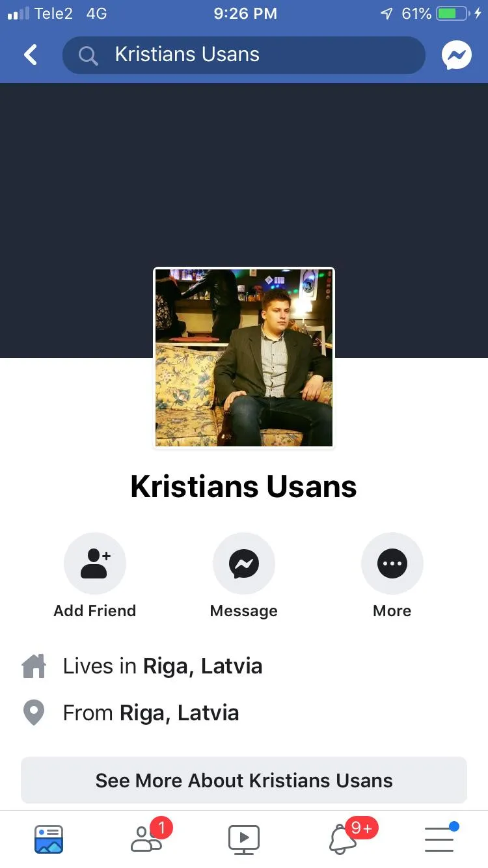
Task: Tap the Lives in Riga, Latvia link
Action: pyautogui.click(x=163, y=666)
